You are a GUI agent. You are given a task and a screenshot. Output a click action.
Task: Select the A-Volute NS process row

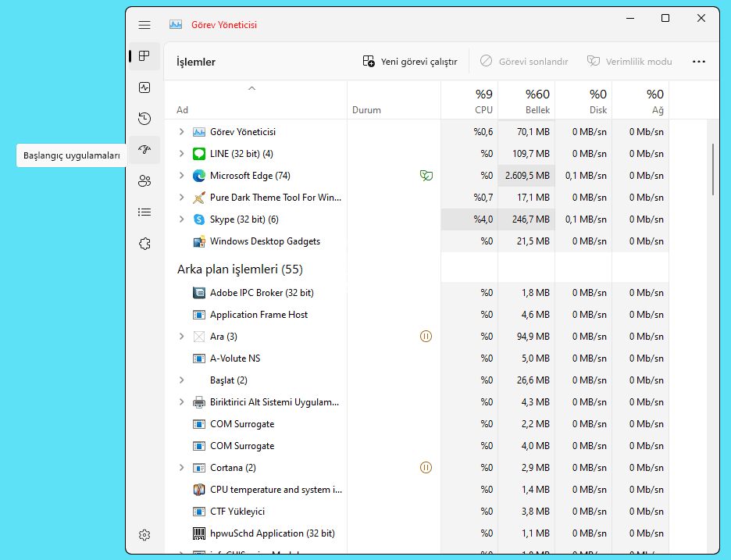click(x=417, y=358)
